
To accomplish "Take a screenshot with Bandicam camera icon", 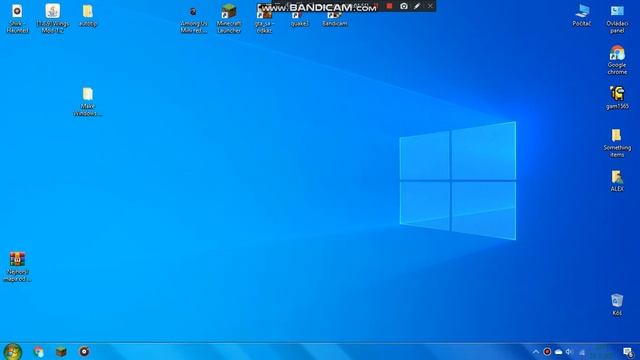I will pyautogui.click(x=404, y=6).
